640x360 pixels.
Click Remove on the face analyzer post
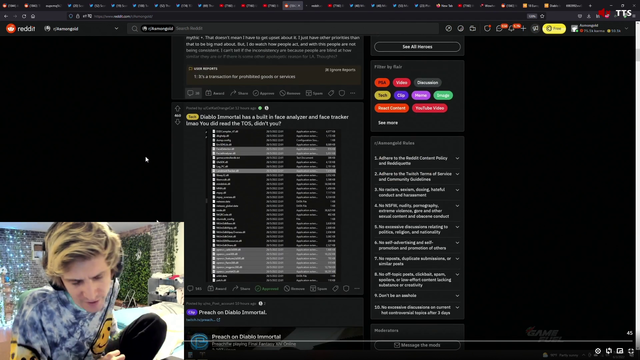295,289
